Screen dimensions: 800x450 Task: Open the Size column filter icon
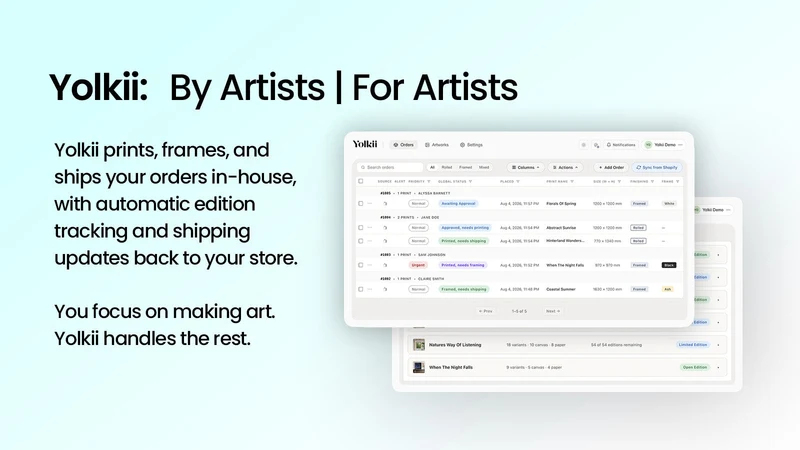pyautogui.click(x=619, y=182)
